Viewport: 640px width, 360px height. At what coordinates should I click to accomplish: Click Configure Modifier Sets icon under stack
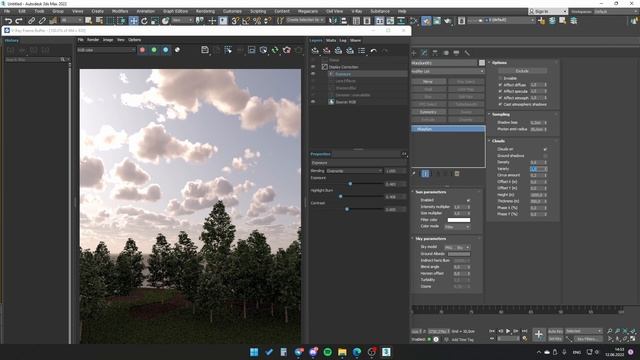457,173
